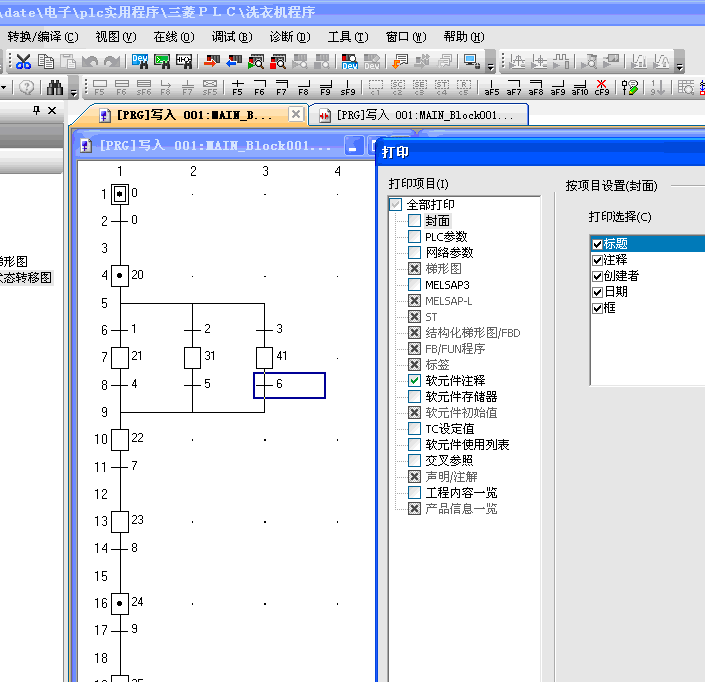
Task: Open the 工具(T) menu
Action: click(347, 36)
